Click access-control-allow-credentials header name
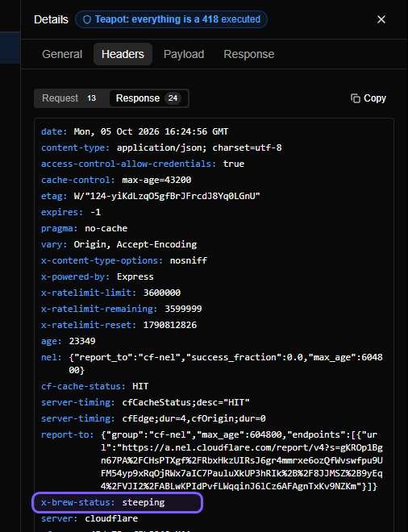Viewport: 408px width, 532px height. click(x=129, y=164)
